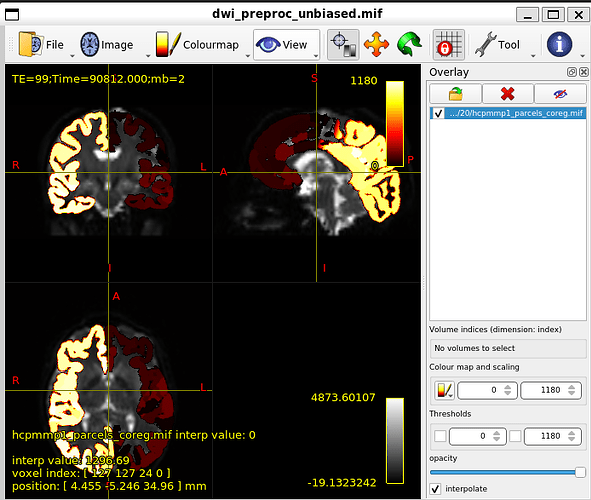Open the File menu
The image size is (591, 500).
[x=41, y=45]
